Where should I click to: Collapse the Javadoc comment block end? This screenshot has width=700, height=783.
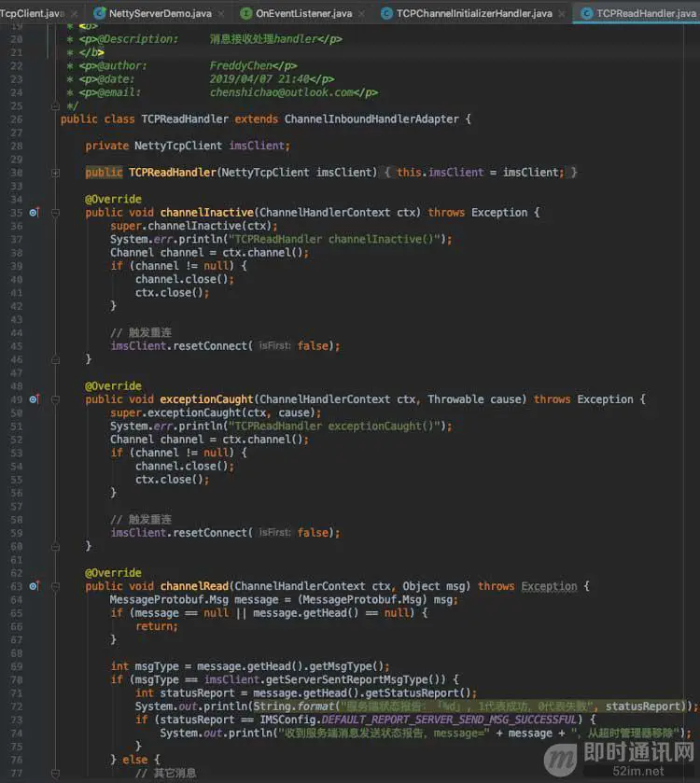55,105
